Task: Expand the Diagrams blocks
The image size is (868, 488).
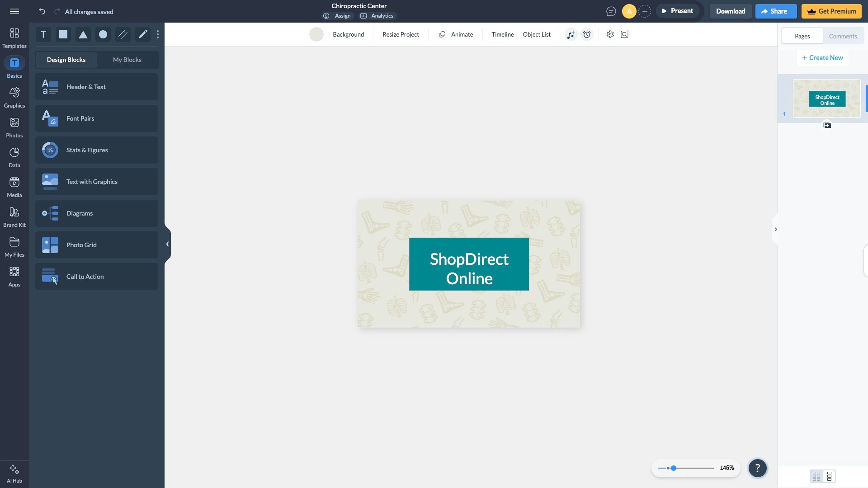Action: 97,213
